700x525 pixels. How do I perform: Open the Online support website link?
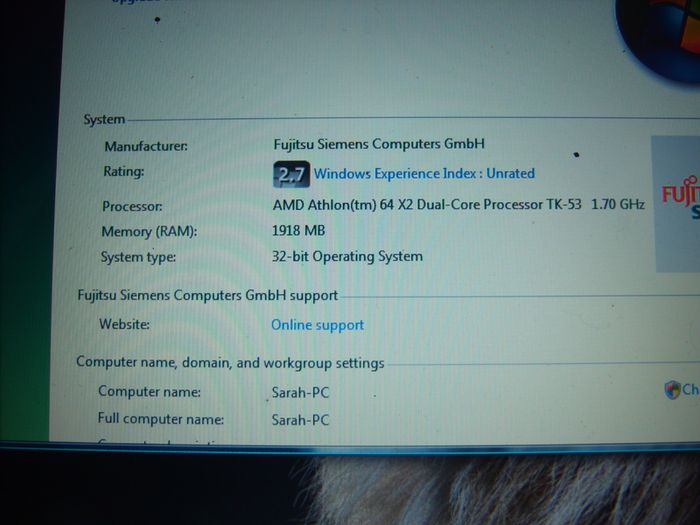pos(317,325)
